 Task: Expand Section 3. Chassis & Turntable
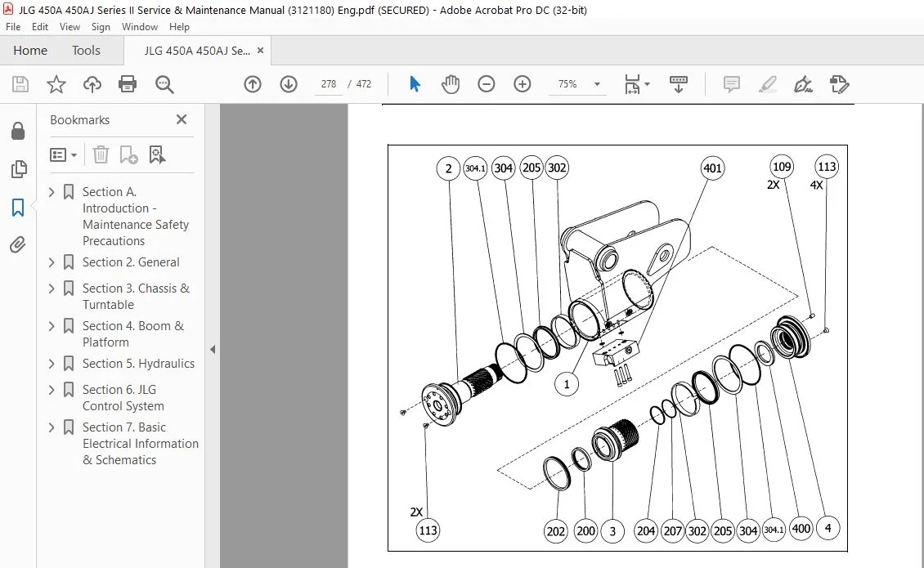[52, 288]
